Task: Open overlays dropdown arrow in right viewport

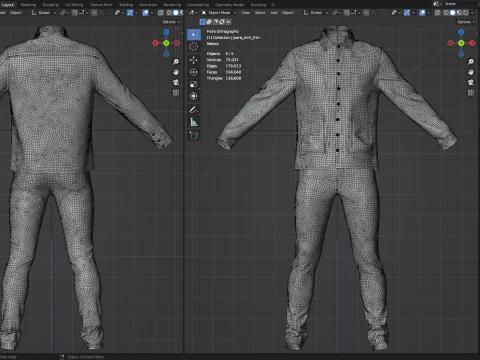Action: pos(428,13)
